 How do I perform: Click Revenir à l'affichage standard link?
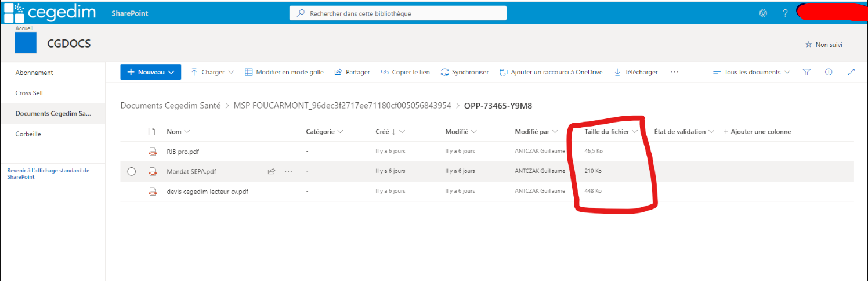48,174
